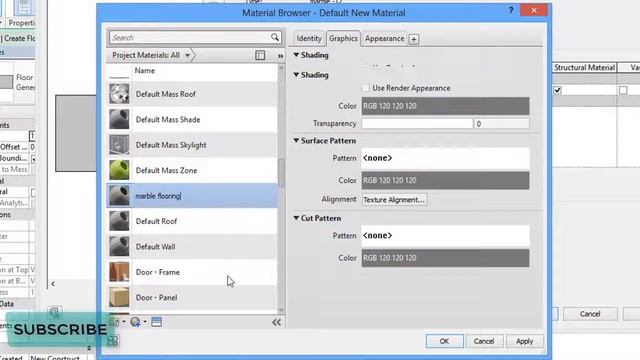The width and height of the screenshot is (640, 360).
Task: Click the left scroll arrow in Revit view
Action: coord(53,283)
